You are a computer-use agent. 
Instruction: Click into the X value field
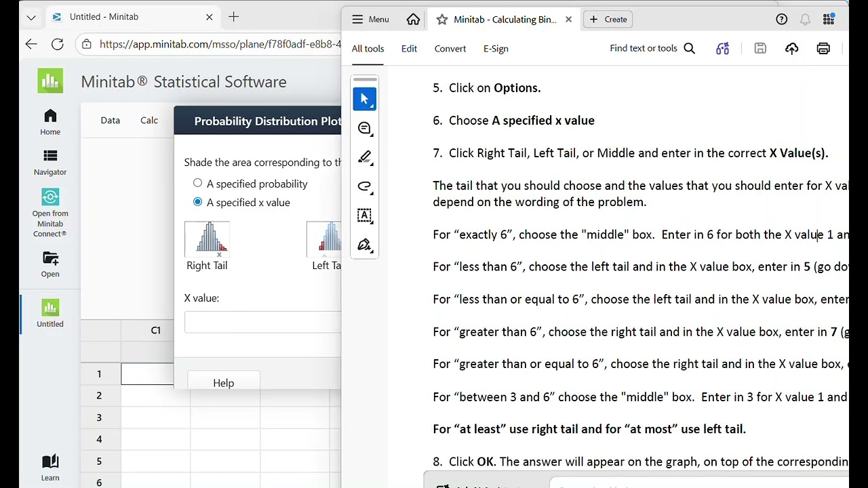262,322
